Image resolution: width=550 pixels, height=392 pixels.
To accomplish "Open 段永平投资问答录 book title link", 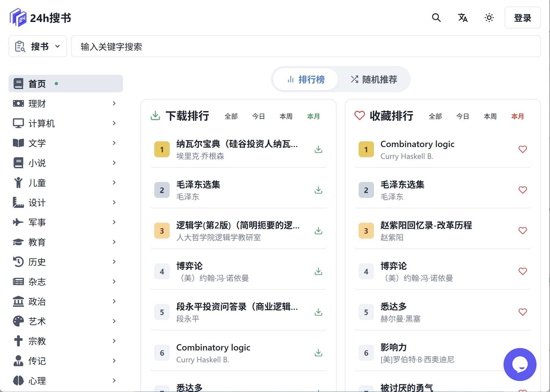I will (x=237, y=307).
